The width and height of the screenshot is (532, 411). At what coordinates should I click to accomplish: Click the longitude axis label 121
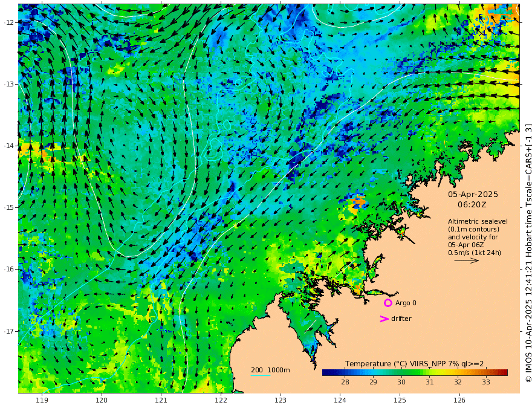tap(161, 401)
